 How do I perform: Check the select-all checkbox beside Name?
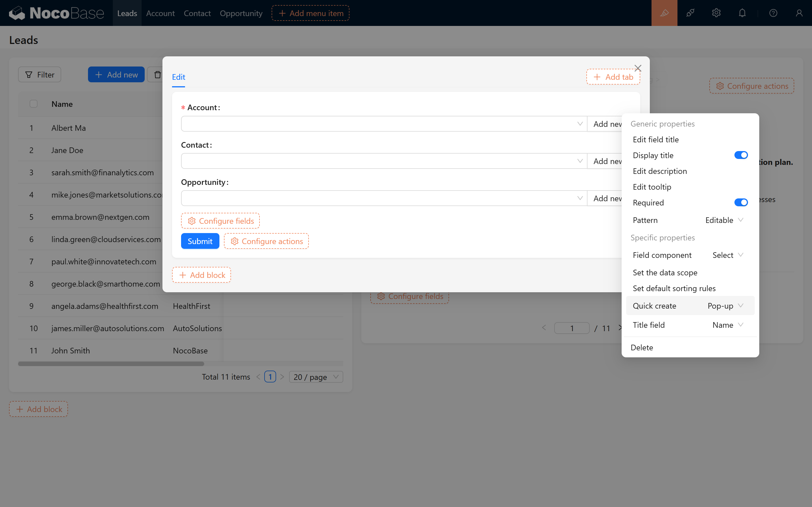pos(34,104)
